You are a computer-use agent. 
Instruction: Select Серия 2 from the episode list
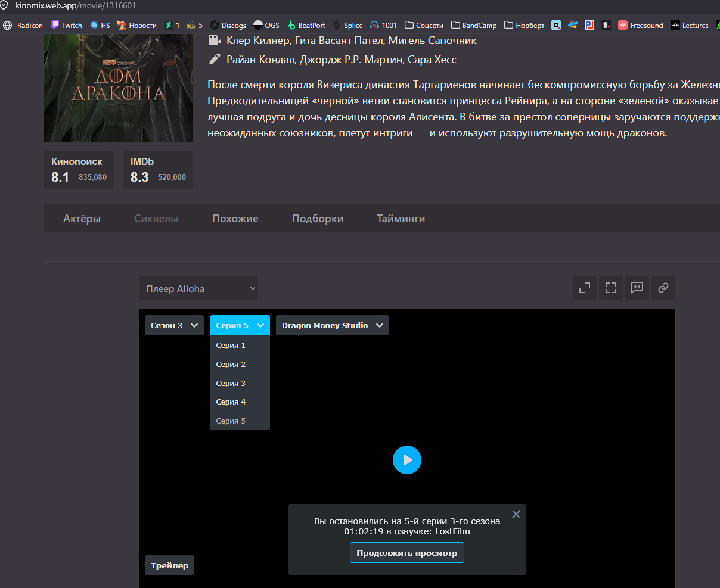(x=240, y=365)
